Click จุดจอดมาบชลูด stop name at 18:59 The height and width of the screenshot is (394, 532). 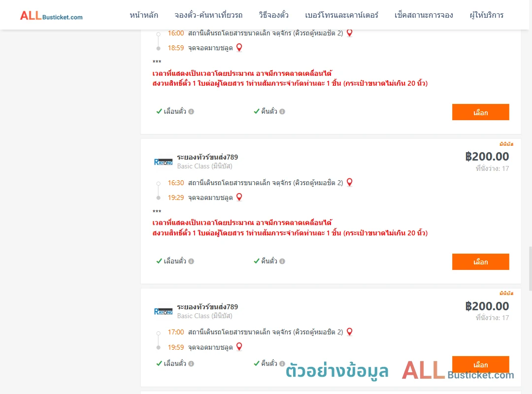(210, 48)
